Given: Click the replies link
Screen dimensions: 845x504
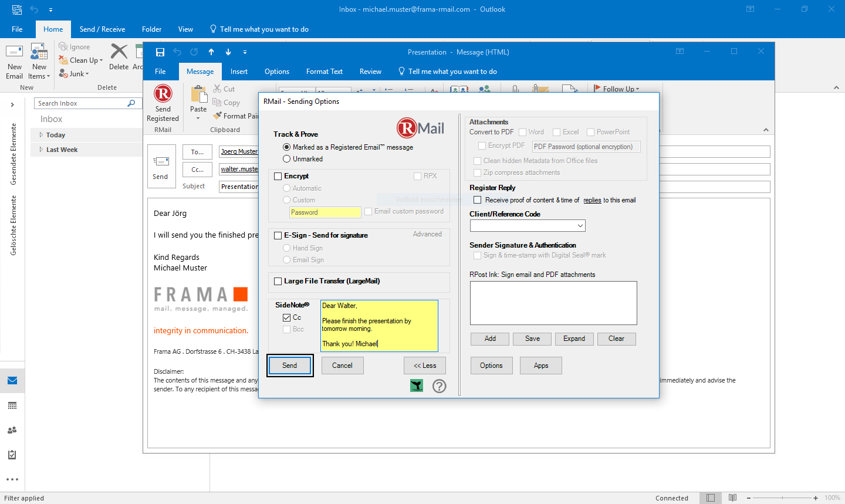Looking at the screenshot, I should pyautogui.click(x=592, y=200).
